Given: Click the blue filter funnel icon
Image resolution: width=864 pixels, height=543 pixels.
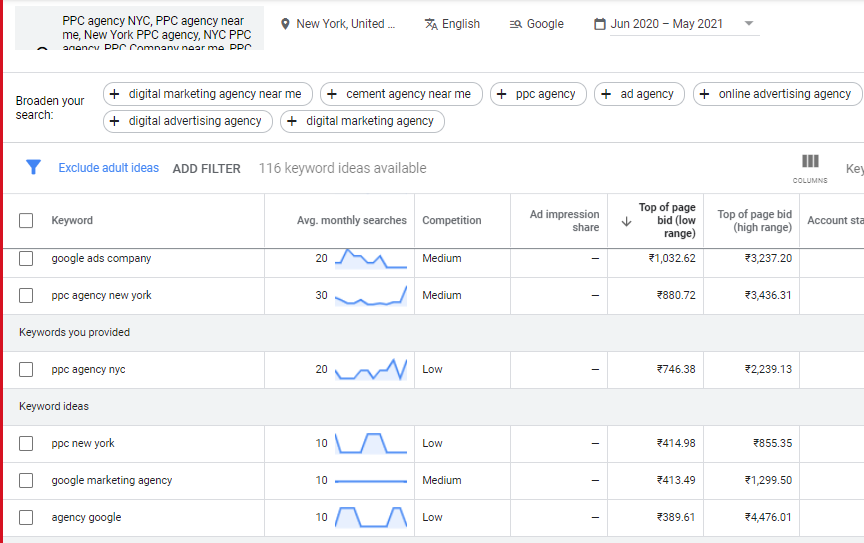Looking at the screenshot, I should point(33,167).
